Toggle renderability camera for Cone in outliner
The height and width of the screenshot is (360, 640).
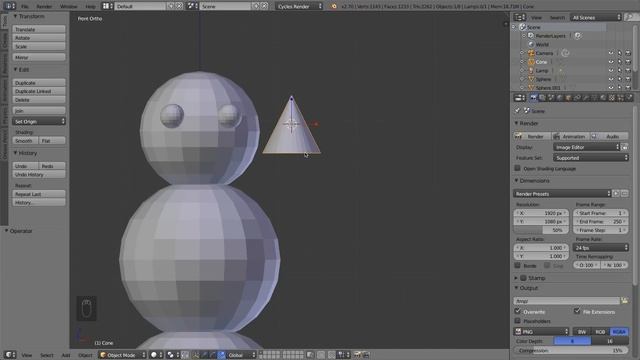(628, 62)
